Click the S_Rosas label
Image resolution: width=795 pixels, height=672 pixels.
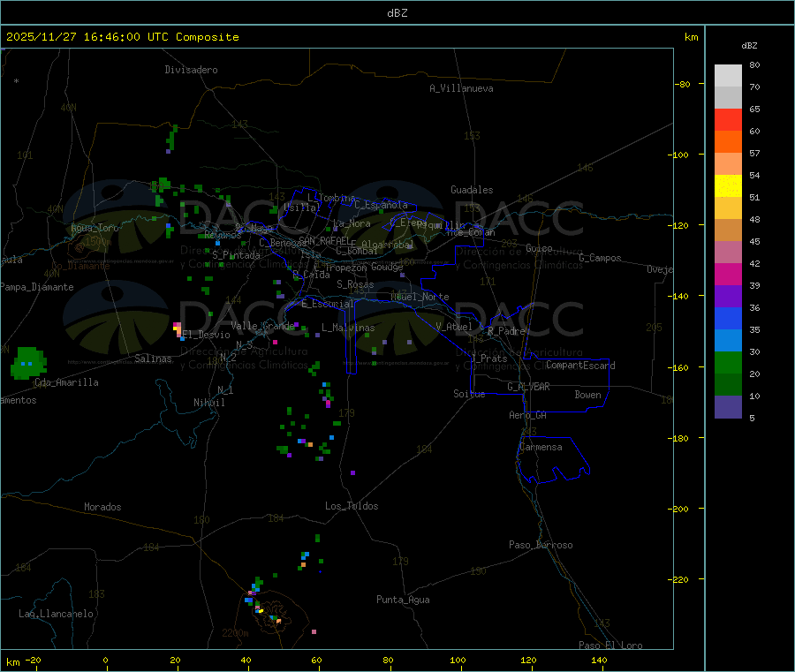[x=355, y=284]
